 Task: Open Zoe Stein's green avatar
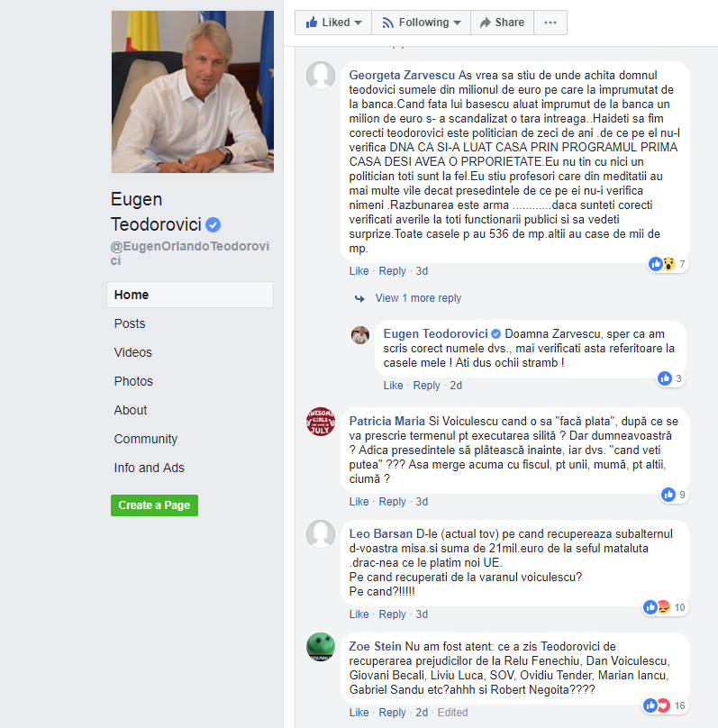point(321,647)
